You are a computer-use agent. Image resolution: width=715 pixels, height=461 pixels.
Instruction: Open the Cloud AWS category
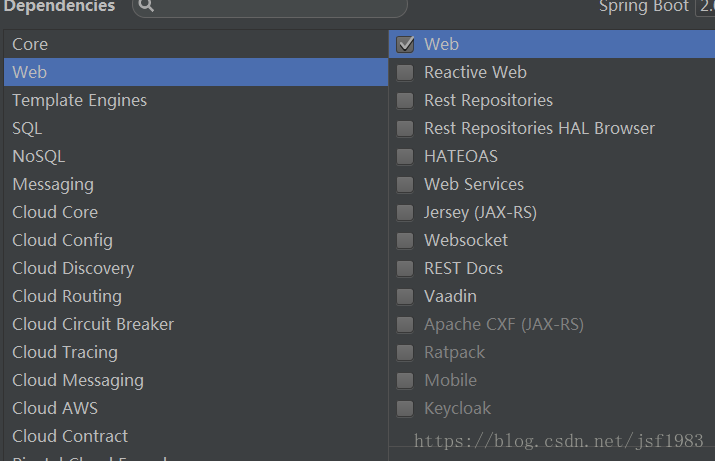(196, 409)
